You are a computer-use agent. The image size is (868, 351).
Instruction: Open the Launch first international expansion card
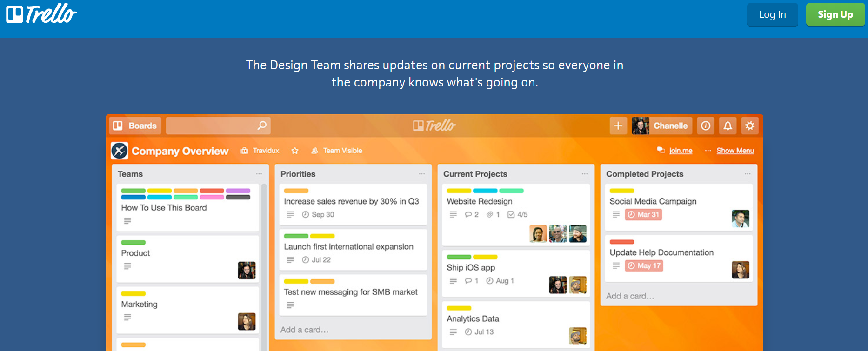pos(353,250)
